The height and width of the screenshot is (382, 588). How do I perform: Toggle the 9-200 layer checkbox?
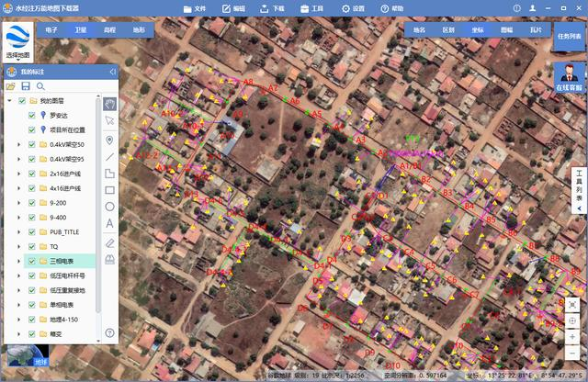32,203
